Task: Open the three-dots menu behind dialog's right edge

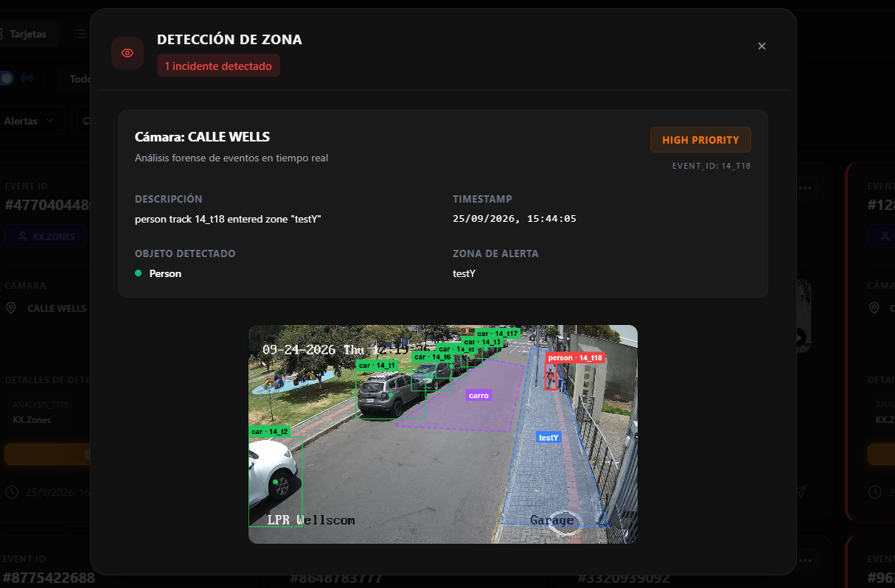Action: tap(805, 188)
